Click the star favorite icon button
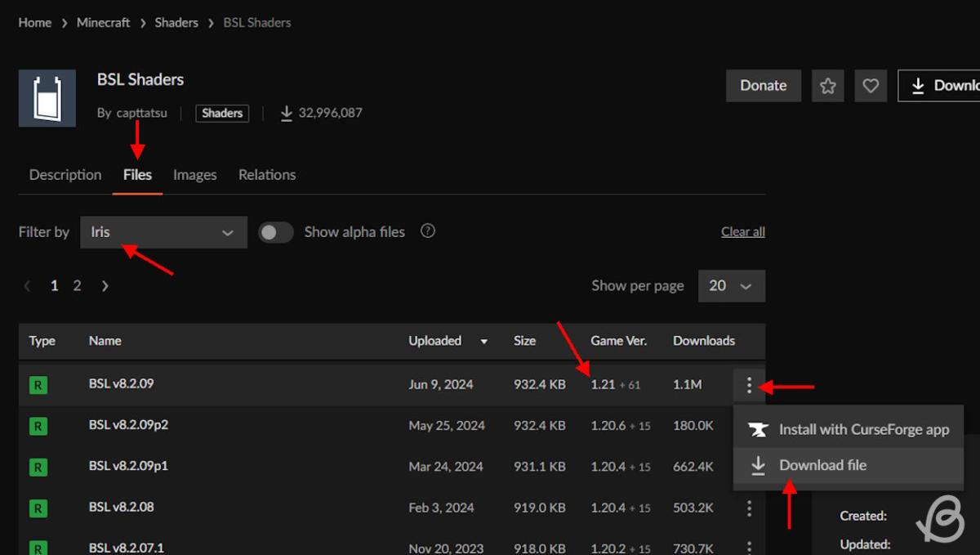The width and height of the screenshot is (980, 555). click(x=827, y=86)
